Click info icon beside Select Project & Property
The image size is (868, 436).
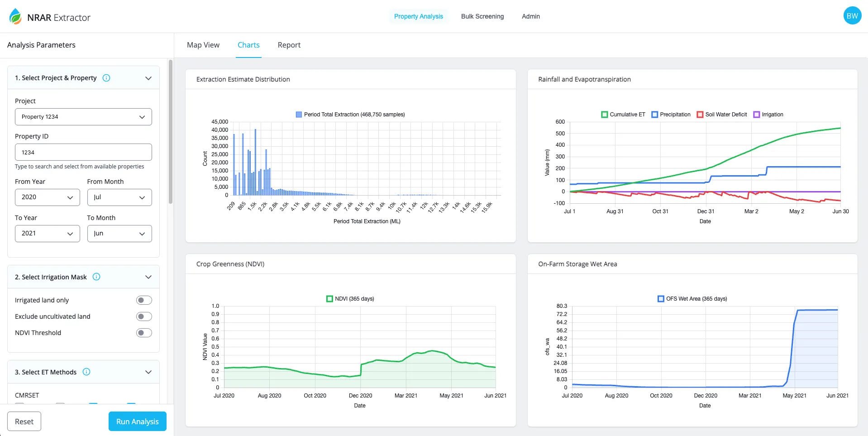tap(106, 78)
